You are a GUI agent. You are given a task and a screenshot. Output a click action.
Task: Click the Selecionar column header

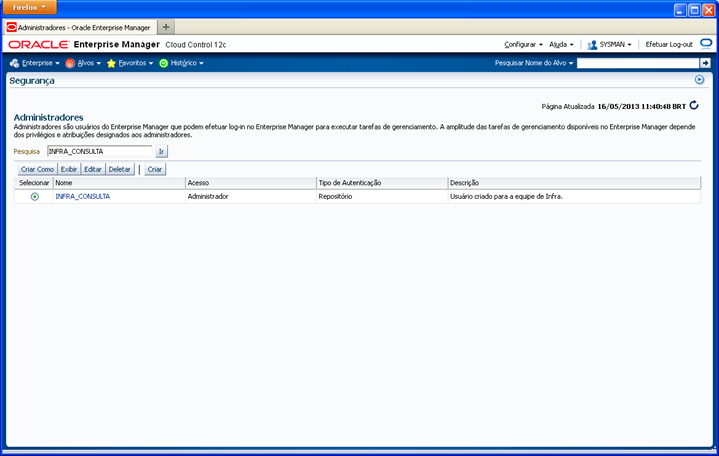pos(34,183)
